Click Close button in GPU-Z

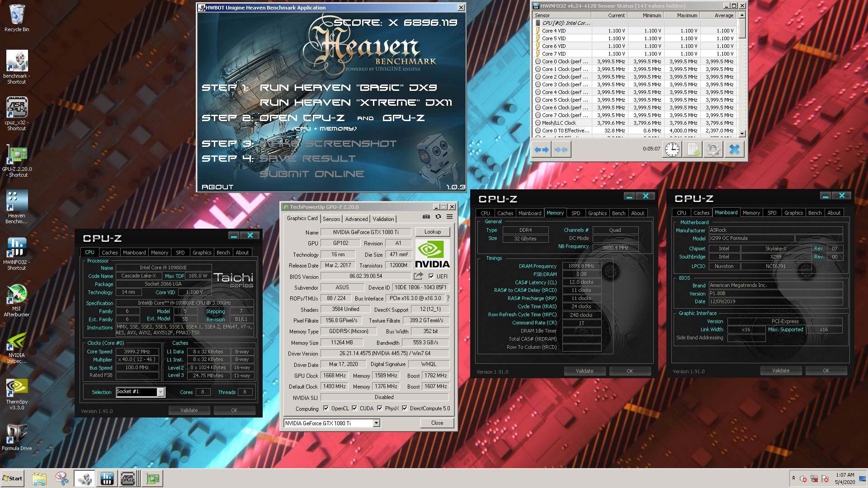point(437,423)
